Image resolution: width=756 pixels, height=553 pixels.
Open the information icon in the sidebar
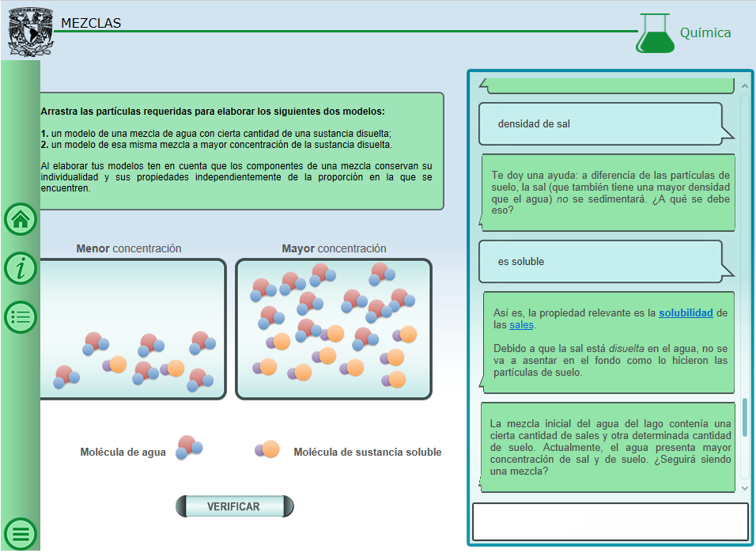tap(21, 268)
